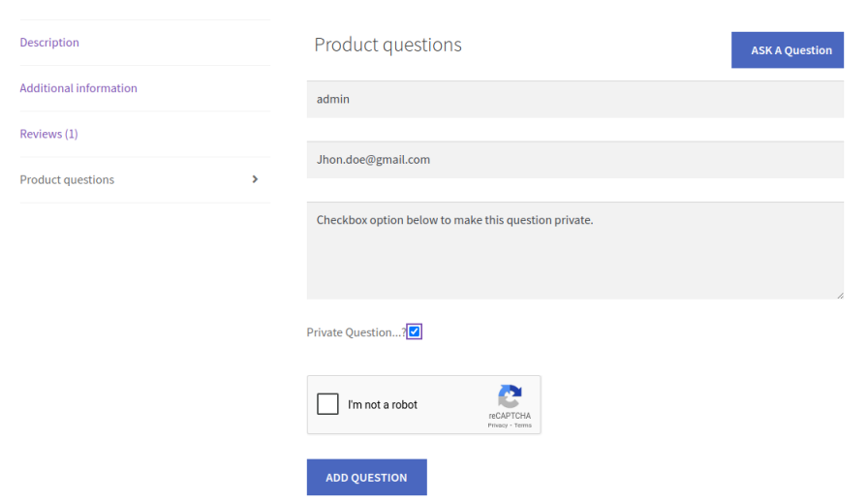Check the I'm not a robot box
This screenshot has height=504, width=868.
pyautogui.click(x=328, y=404)
